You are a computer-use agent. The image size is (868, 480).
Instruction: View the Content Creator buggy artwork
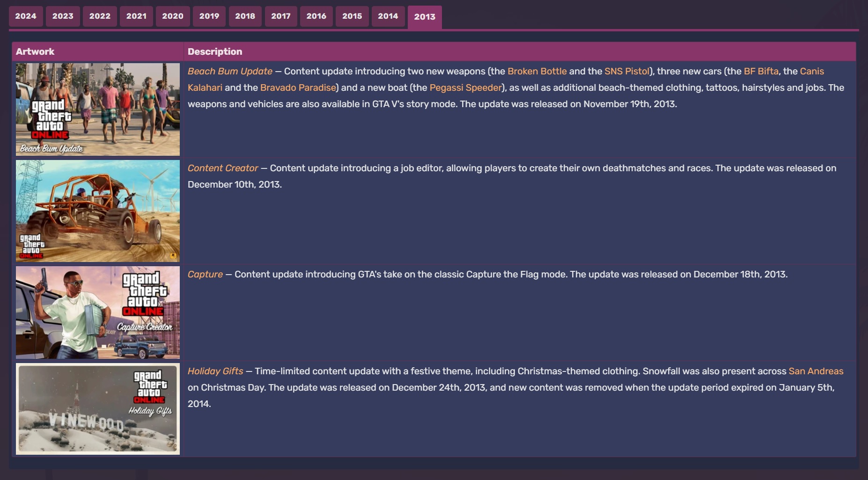tap(98, 211)
